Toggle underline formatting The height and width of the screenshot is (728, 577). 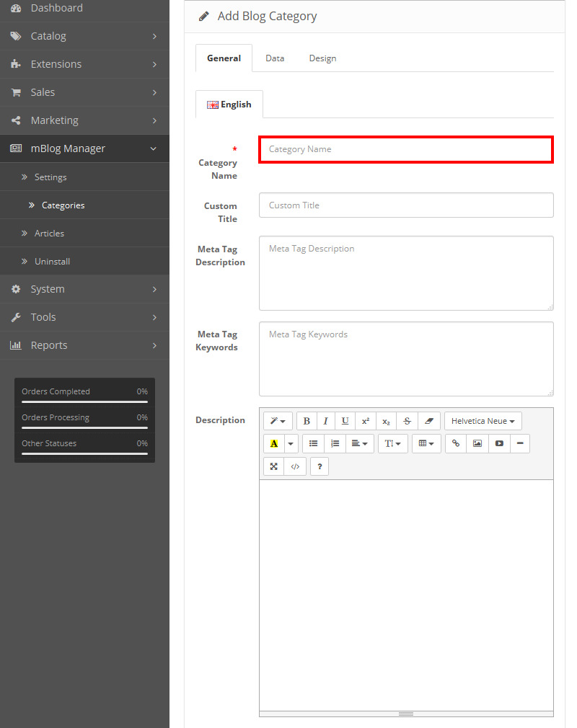[345, 421]
